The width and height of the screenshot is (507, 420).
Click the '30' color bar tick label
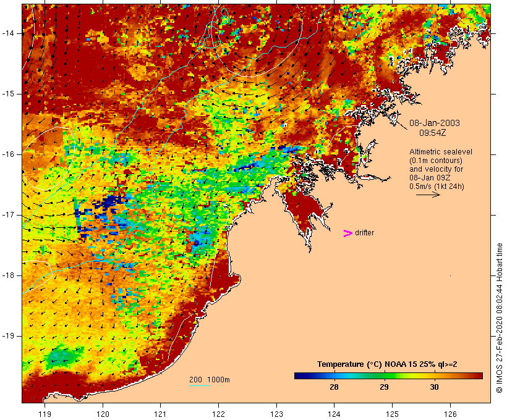click(x=434, y=387)
